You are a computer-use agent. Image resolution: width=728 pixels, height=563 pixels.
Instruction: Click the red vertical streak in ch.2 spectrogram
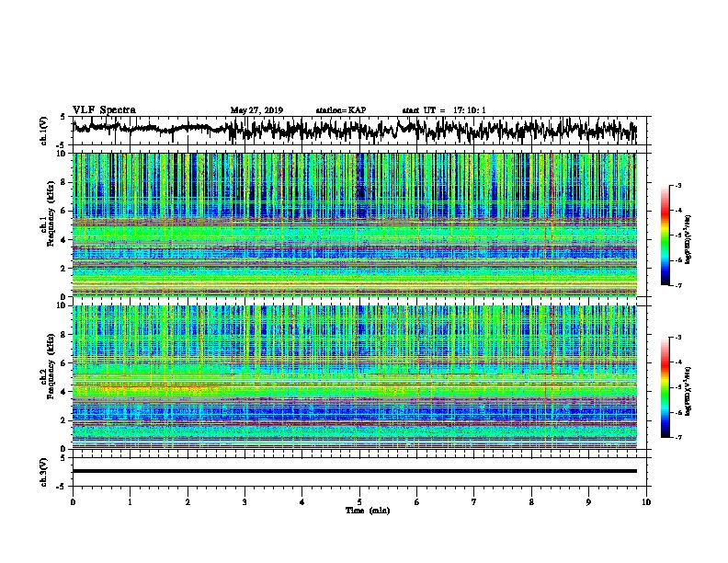(552, 377)
